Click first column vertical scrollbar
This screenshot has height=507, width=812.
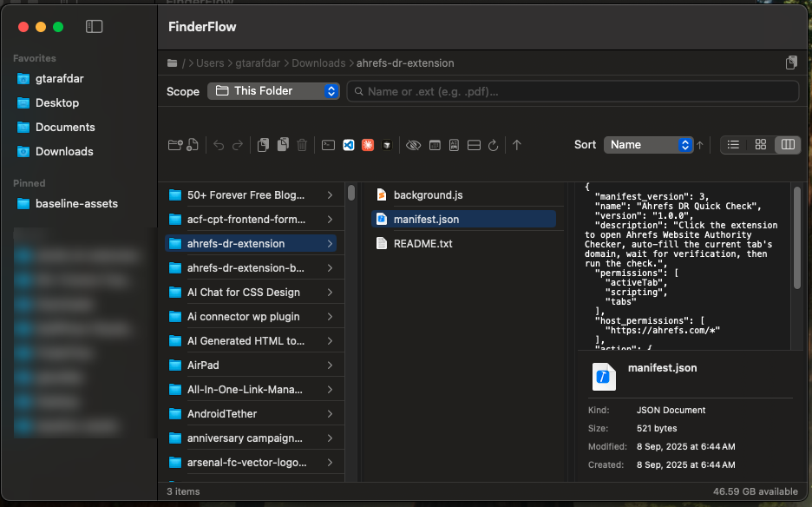click(351, 193)
